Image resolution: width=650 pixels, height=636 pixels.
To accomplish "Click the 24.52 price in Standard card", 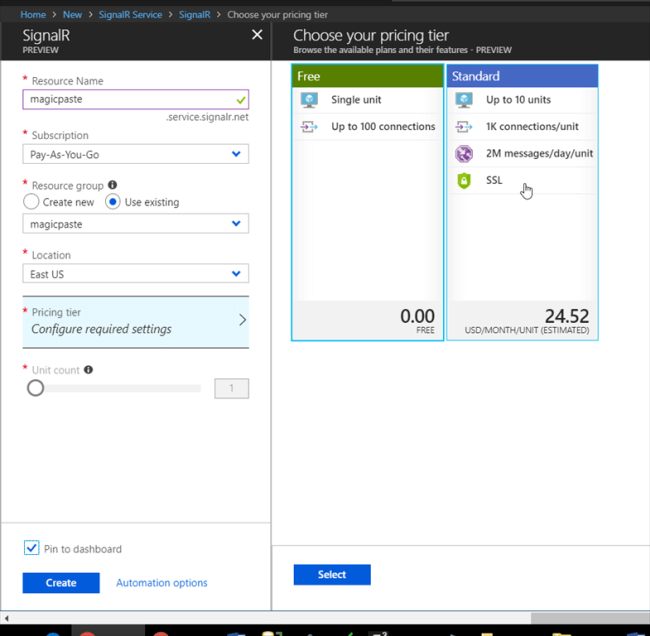I will (x=567, y=316).
